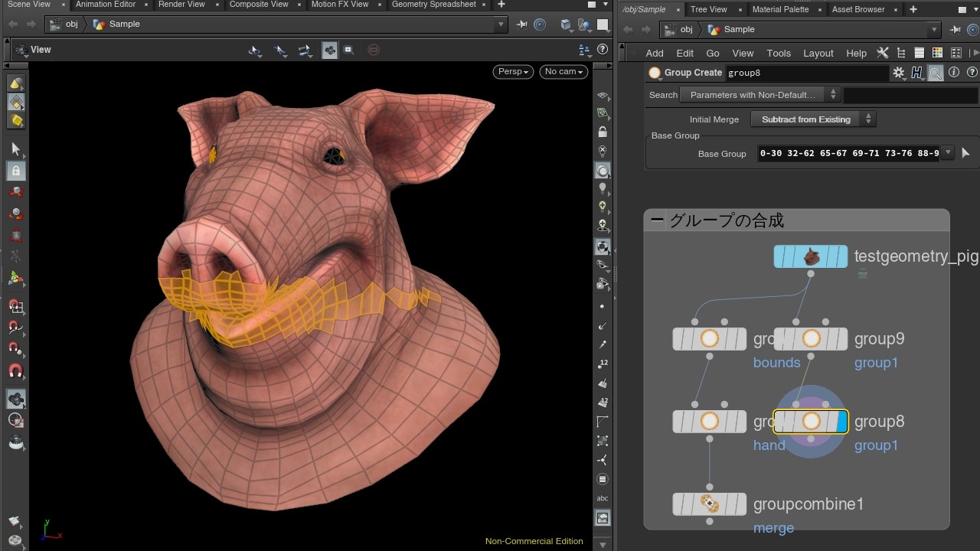Click the node name field containing group8
Screen dimensions: 980x551
pyautogui.click(x=804, y=73)
